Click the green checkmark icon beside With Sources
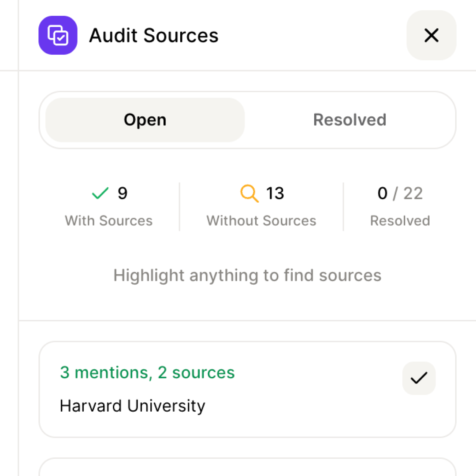Image resolution: width=476 pixels, height=476 pixels. pos(100,193)
